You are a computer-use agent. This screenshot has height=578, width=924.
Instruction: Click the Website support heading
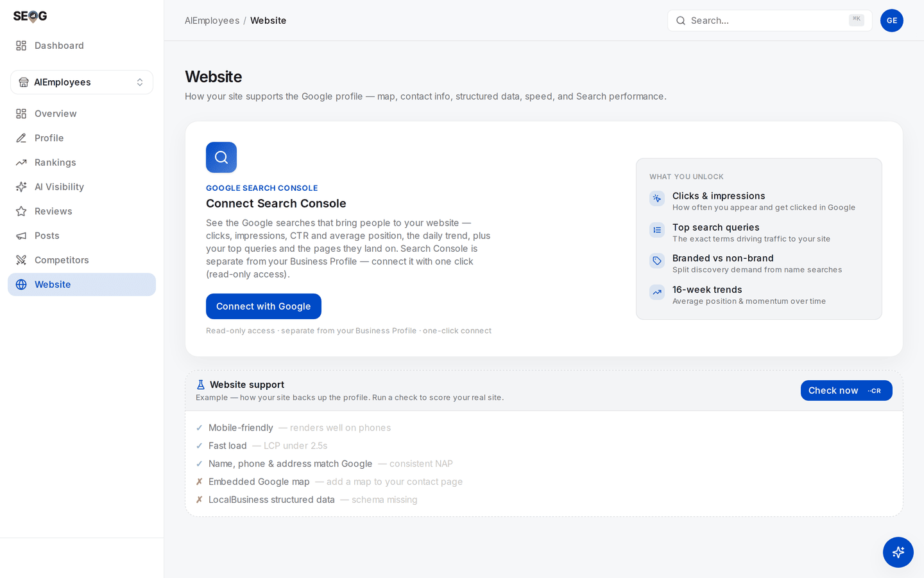(x=247, y=385)
